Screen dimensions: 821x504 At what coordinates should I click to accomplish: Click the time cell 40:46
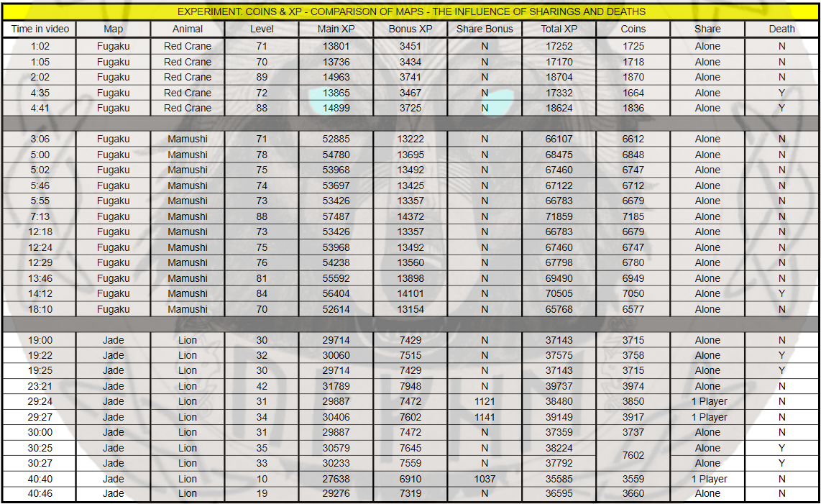point(40,494)
